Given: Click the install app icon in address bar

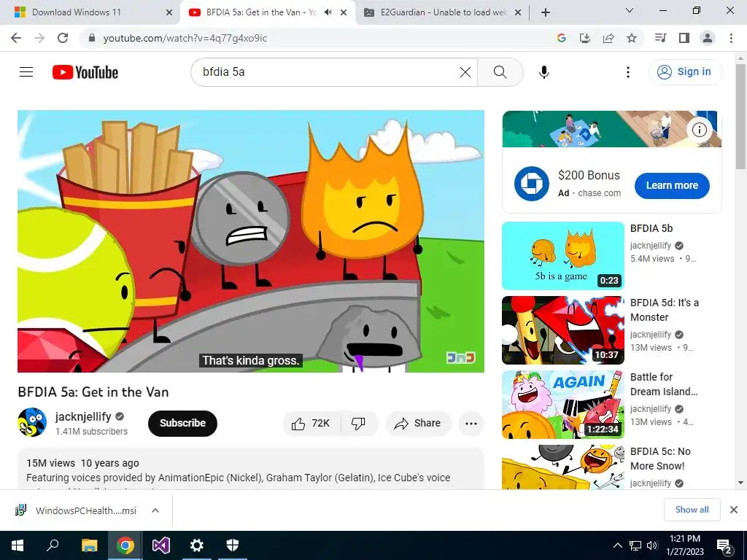Looking at the screenshot, I should [584, 38].
